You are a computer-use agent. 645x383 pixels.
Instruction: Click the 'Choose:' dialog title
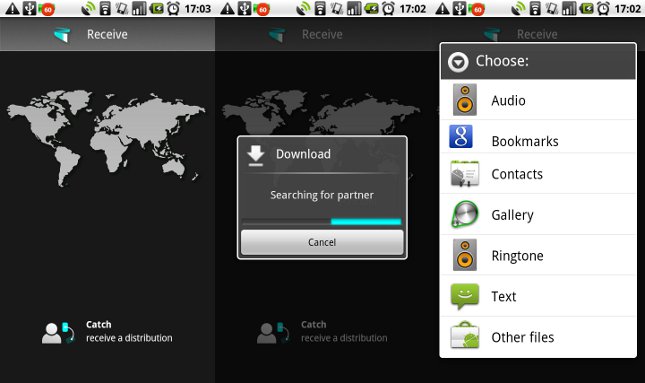coord(502,61)
